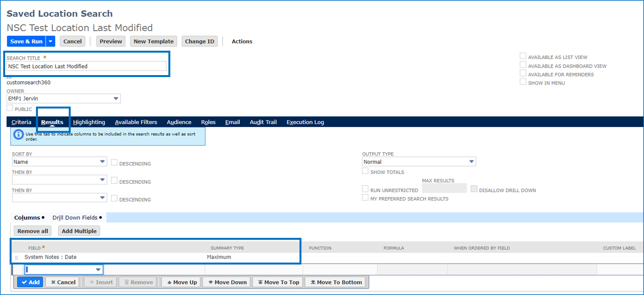Switch to the Roles tab

[208, 122]
